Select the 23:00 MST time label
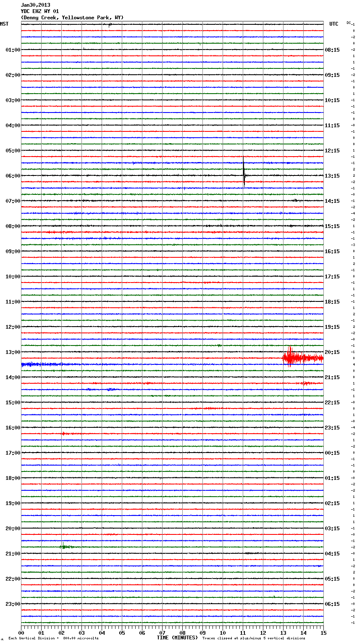 (x=13, y=604)
